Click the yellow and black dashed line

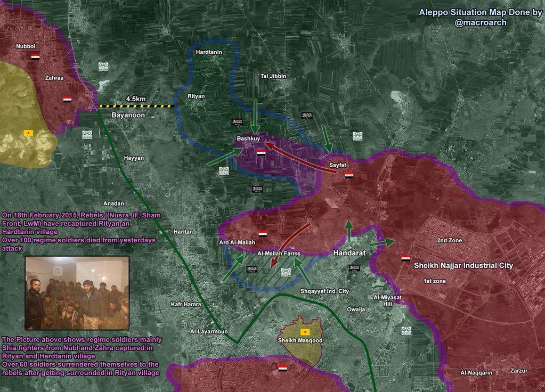[x=137, y=107]
